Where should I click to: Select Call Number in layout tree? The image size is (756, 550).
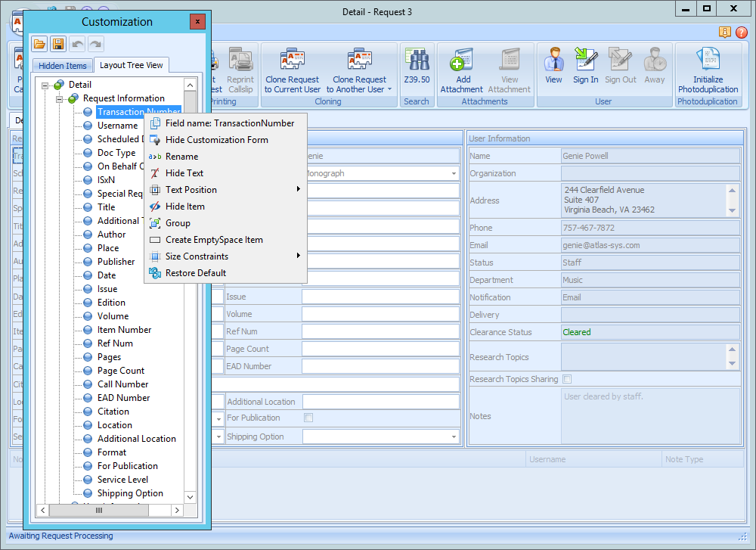point(122,384)
